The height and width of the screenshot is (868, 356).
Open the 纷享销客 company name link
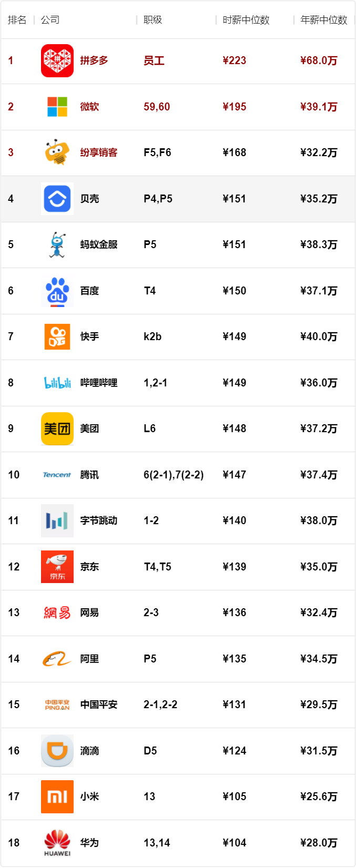(x=98, y=152)
